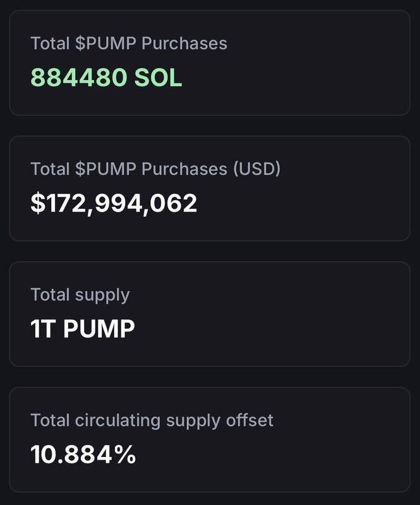Select the Total $PUMP Purchases label in SOL card
The image size is (420, 505).
tap(129, 44)
